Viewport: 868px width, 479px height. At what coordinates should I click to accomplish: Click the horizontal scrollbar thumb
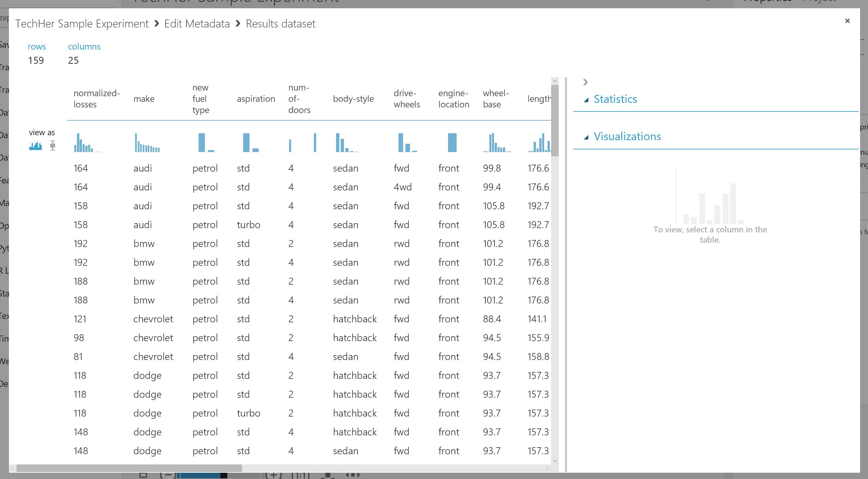[129, 468]
